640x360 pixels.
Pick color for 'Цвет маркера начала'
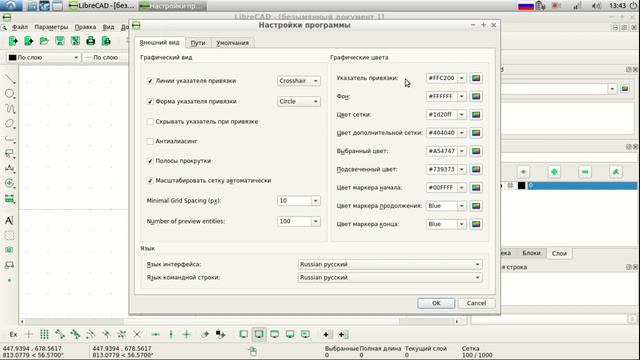[x=476, y=188]
